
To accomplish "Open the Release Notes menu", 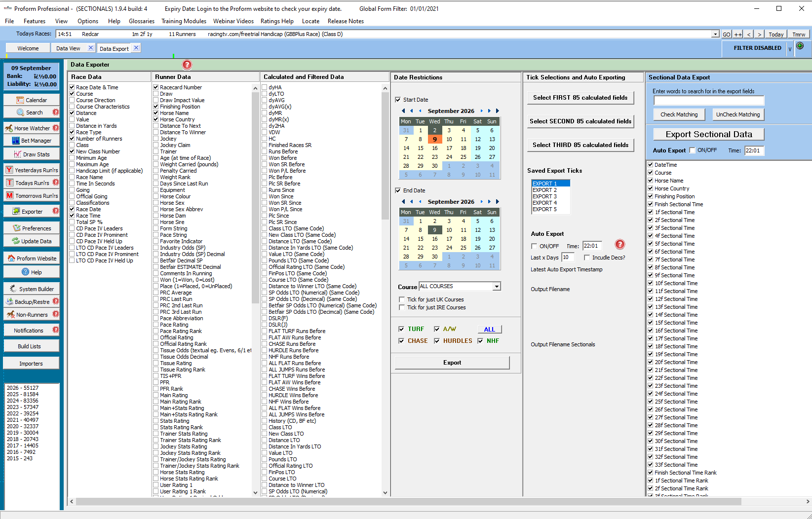I will pos(346,21).
